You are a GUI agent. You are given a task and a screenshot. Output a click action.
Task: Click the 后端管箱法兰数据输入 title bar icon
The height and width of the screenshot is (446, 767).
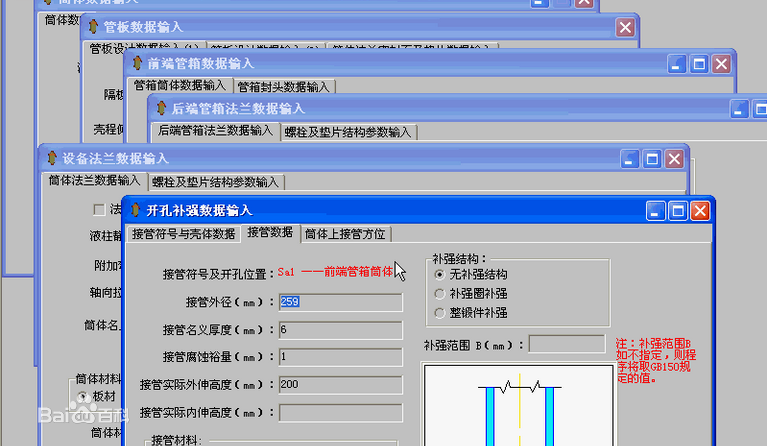pyautogui.click(x=161, y=108)
